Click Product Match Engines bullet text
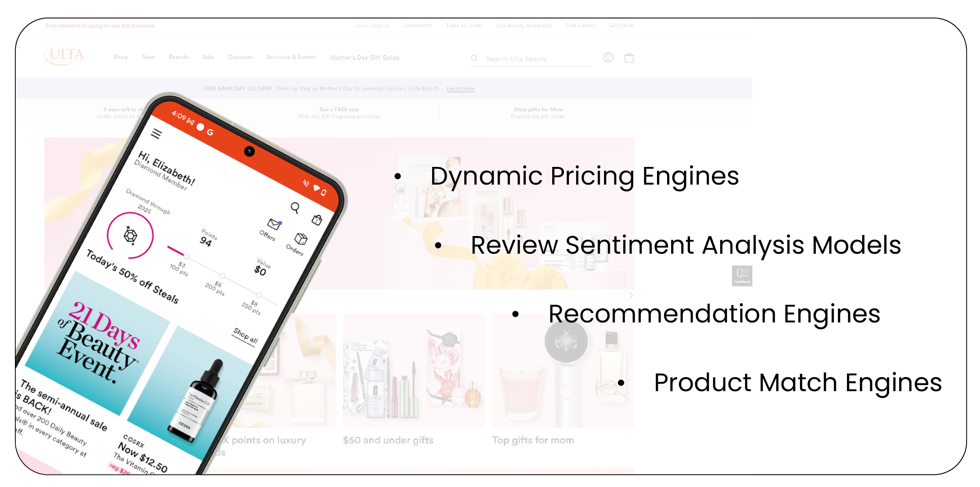This screenshot has width=980, height=487. [798, 383]
